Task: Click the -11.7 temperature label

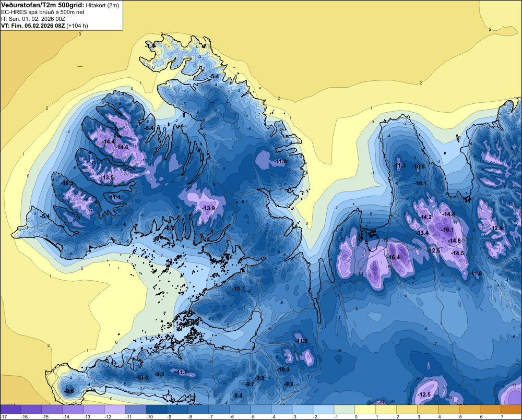Action: (182, 372)
